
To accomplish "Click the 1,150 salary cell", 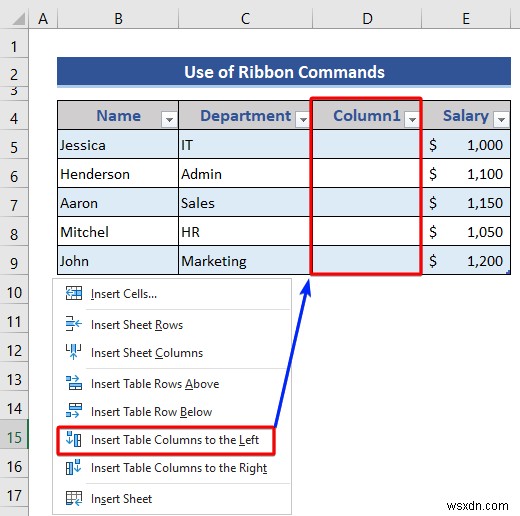I will pyautogui.click(x=466, y=203).
